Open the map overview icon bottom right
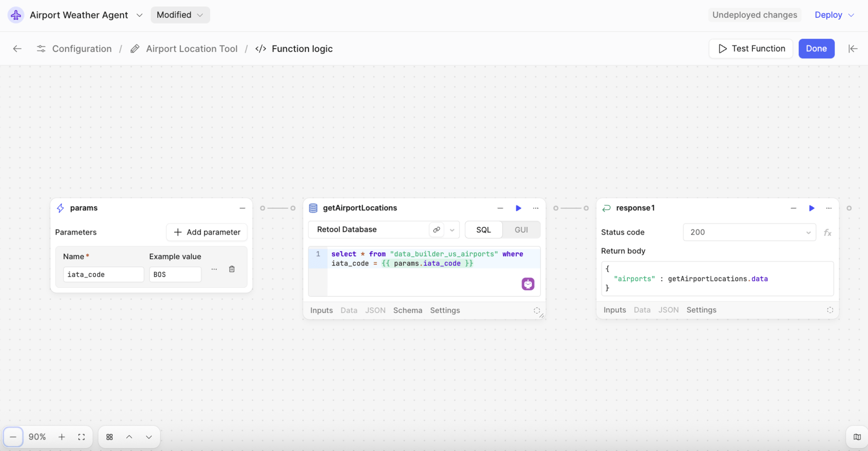Viewport: 868px width, 451px height. pos(857,437)
